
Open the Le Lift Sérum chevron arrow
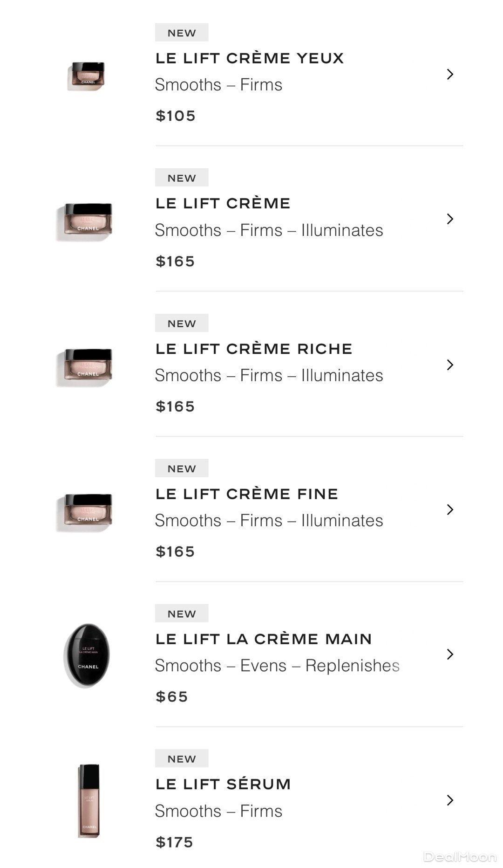coord(449,800)
